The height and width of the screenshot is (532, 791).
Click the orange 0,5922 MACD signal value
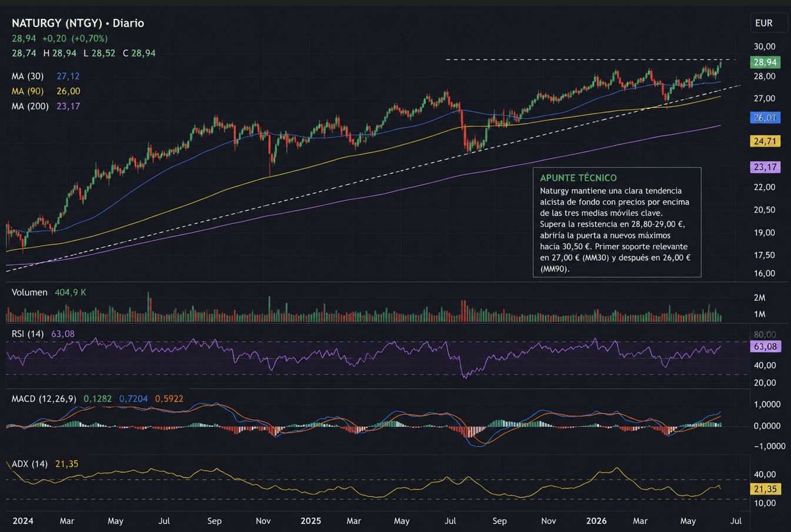tap(169, 399)
